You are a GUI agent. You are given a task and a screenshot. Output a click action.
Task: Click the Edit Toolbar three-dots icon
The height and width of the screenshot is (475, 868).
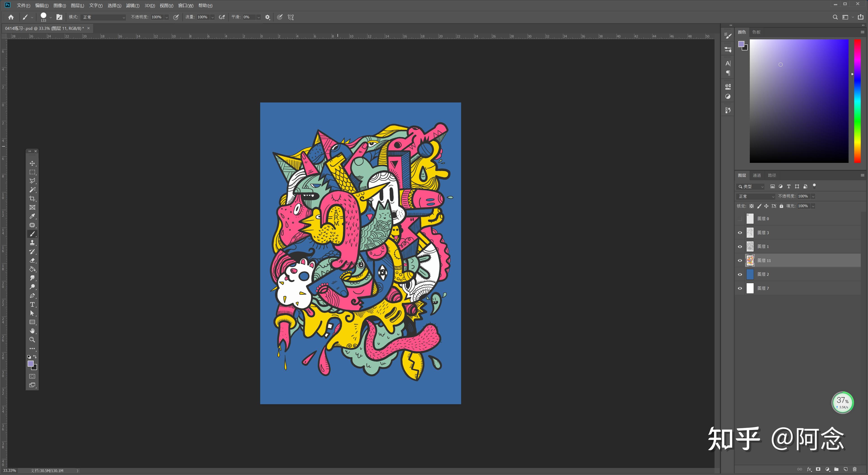click(32, 349)
